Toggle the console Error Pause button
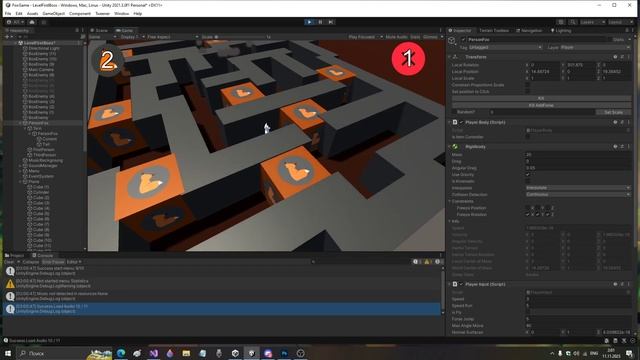 point(53,262)
